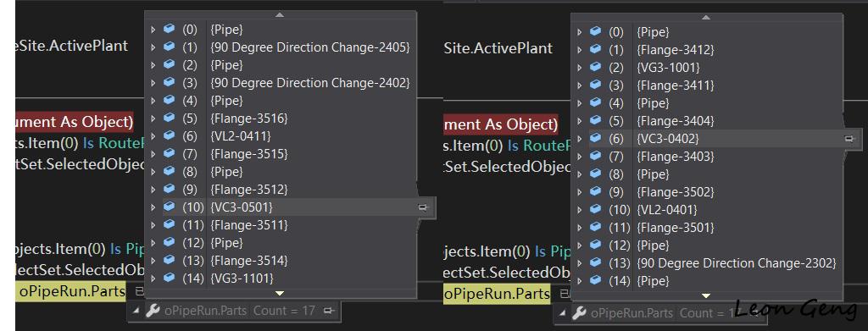Viewport: 868px width, 331px height.
Task: Pin the VC3-0501 item in left datatip
Action: pyautogui.click(x=423, y=207)
